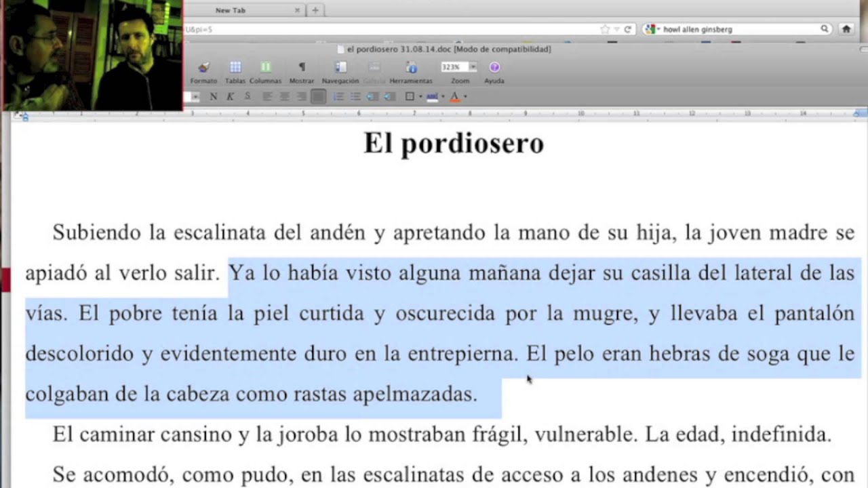Image resolution: width=868 pixels, height=488 pixels.
Task: Open URL history dropdown arrow
Action: click(x=616, y=30)
